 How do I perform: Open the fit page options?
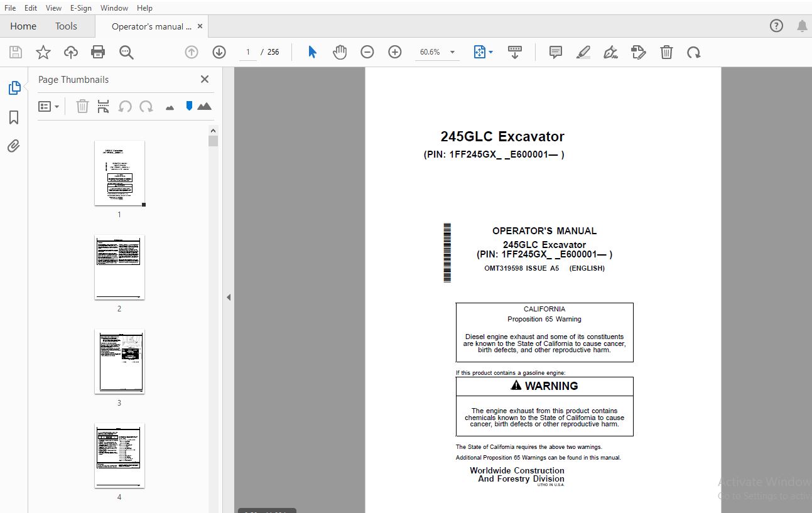point(483,52)
